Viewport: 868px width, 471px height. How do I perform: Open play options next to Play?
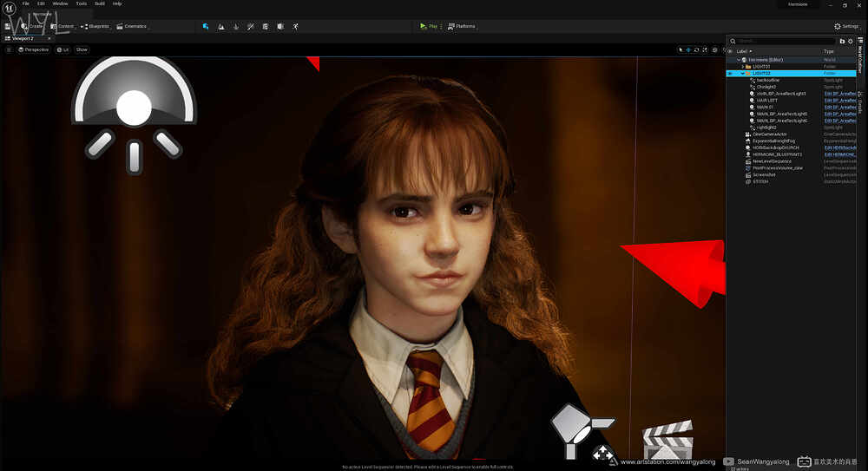click(x=441, y=26)
